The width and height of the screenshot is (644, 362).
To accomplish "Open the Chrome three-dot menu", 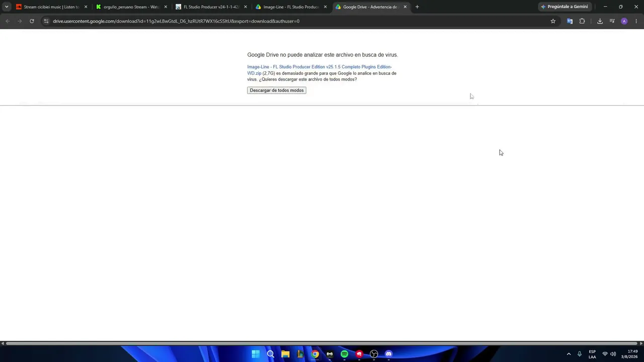I will coord(636,21).
